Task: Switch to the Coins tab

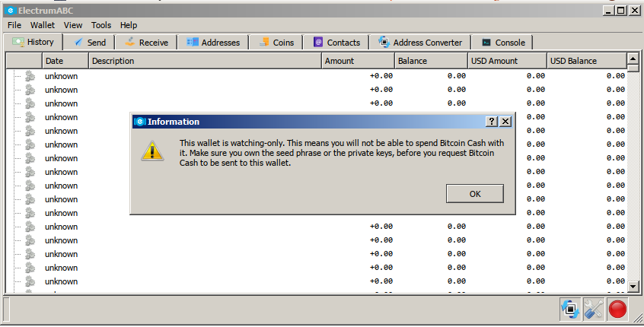Action: tap(276, 43)
